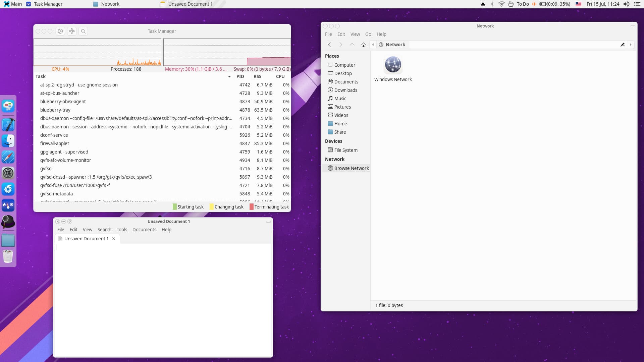The height and width of the screenshot is (362, 644).
Task: Click the volume speaker icon in the panel
Action: [626, 4]
